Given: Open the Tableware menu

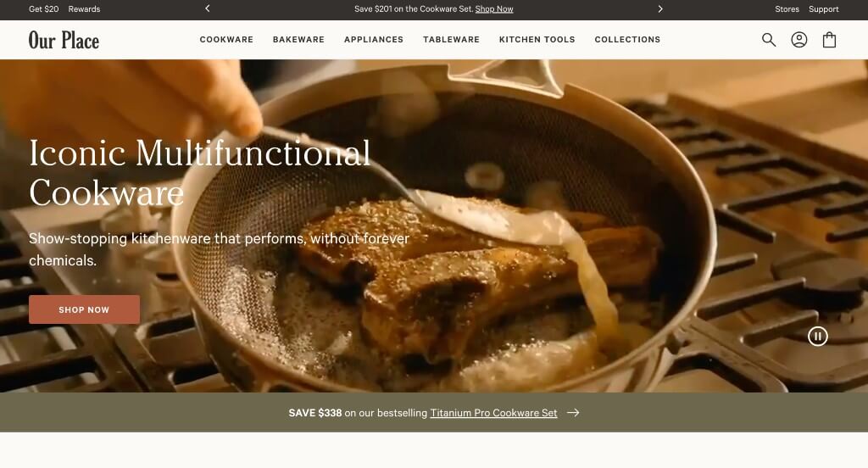Looking at the screenshot, I should [x=451, y=39].
